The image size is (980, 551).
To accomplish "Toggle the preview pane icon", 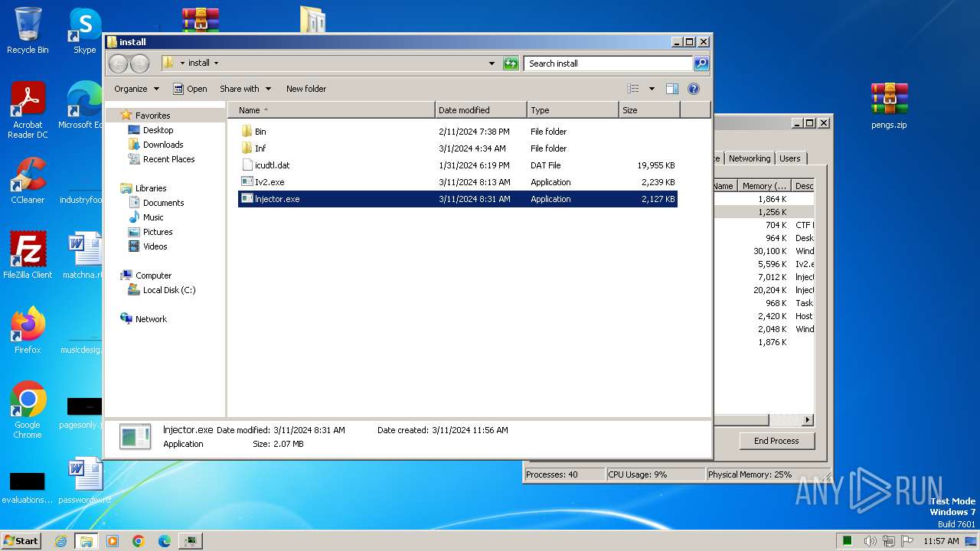I will click(x=672, y=89).
